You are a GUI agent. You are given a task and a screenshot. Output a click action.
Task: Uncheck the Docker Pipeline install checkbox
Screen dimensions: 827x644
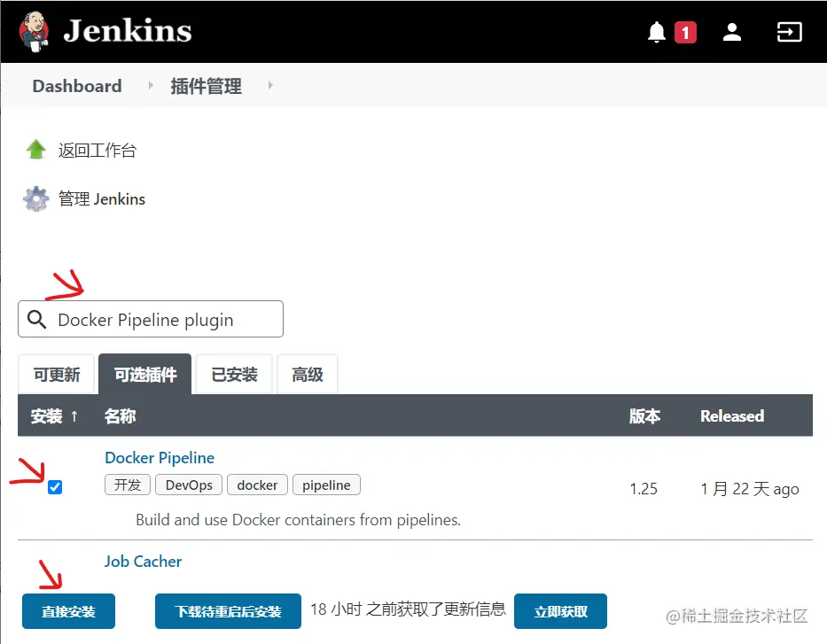(55, 487)
